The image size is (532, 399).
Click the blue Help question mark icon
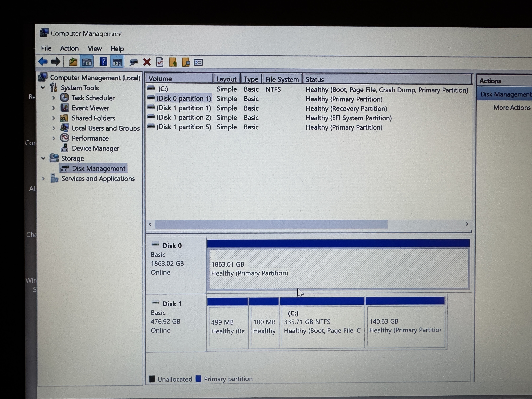(103, 62)
